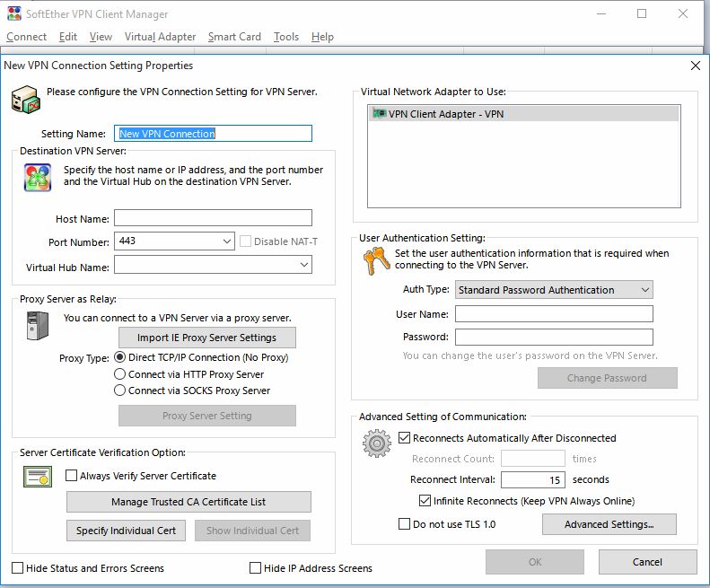Click the Setting Name field
Viewport: 710px width, 588px height.
pos(214,134)
